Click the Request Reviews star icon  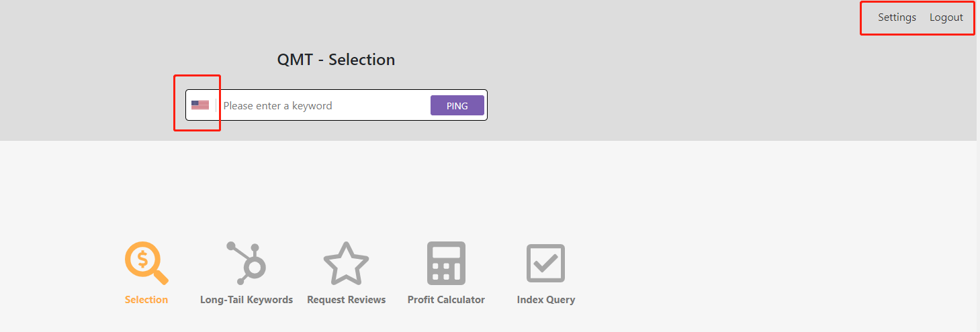tap(346, 264)
